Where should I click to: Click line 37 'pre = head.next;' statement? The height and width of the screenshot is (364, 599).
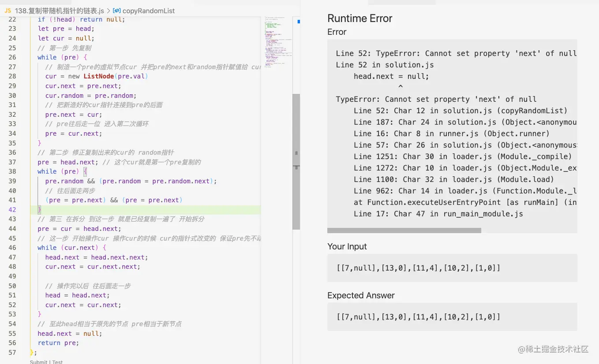point(68,162)
